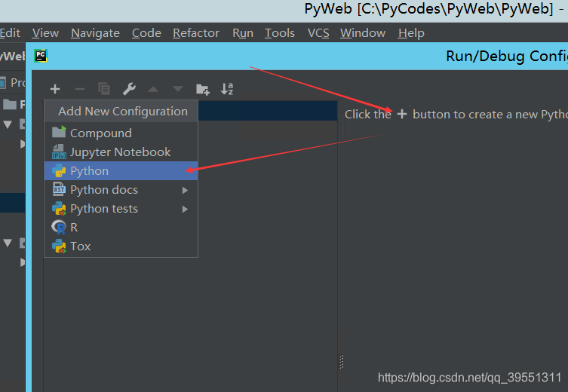Open the VCS menu
This screenshot has width=568, height=392.
[318, 33]
